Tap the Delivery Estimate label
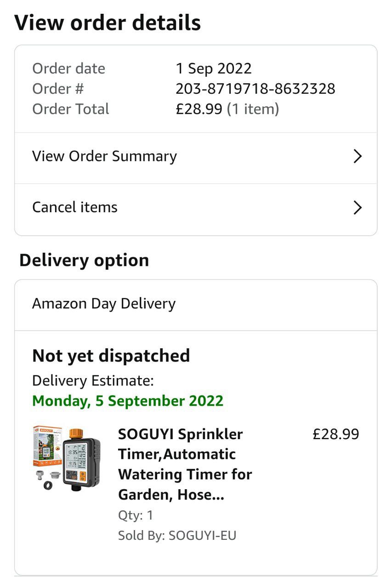 tap(93, 381)
